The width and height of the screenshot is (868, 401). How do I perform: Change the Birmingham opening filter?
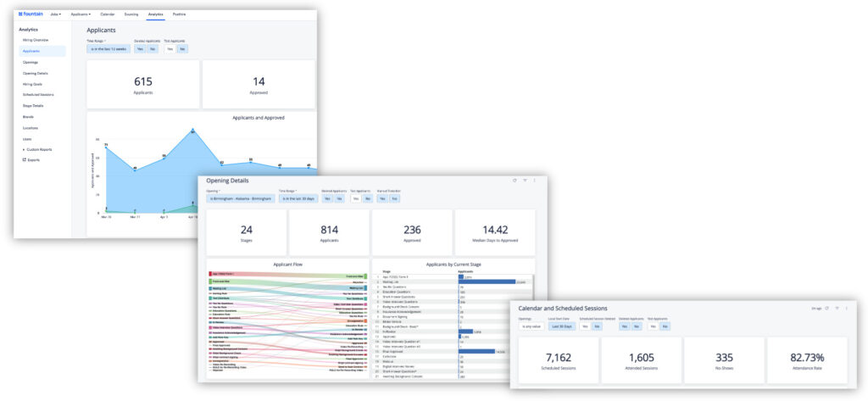[x=241, y=198]
